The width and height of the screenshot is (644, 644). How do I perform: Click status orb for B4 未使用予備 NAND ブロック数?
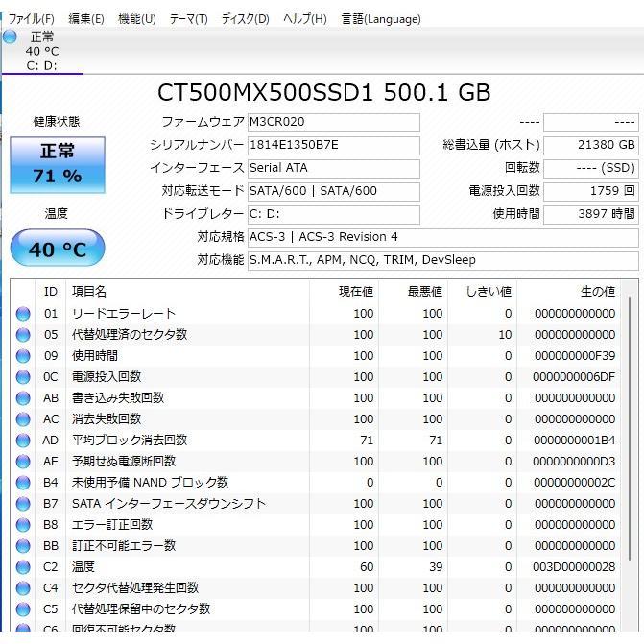pos(23,483)
